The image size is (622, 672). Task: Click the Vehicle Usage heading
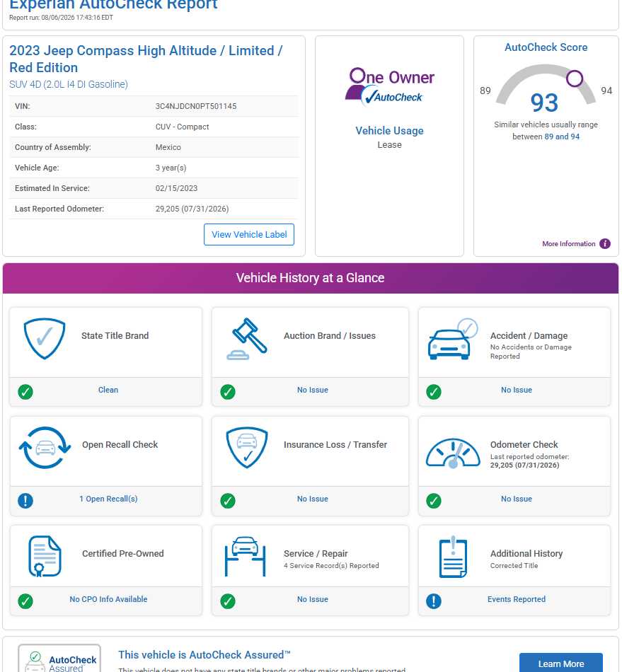click(x=389, y=130)
